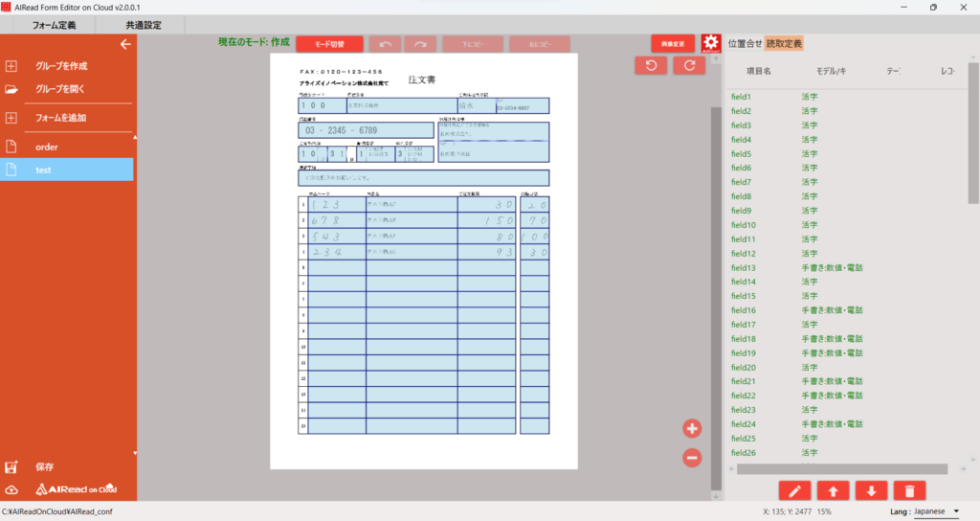Screen dimensions: 980x521
Task: Open the Lang Japanese dropdown
Action: pyautogui.click(x=936, y=511)
